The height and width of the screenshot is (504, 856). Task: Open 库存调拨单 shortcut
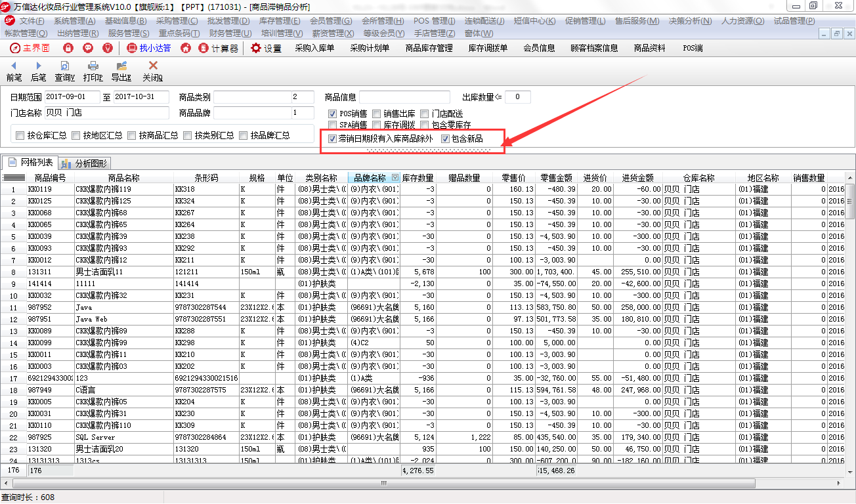coord(488,48)
